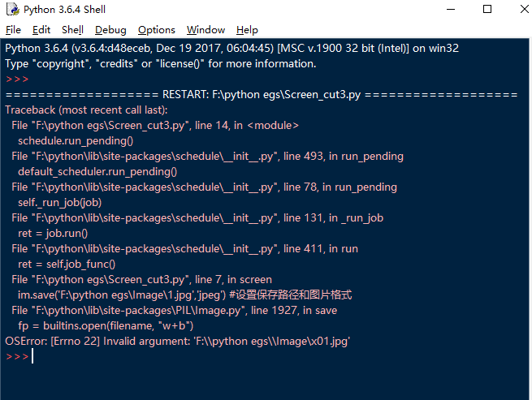Image resolution: width=532 pixels, height=400 pixels.
Task: Maximize the Python Shell window
Action: (x=487, y=10)
